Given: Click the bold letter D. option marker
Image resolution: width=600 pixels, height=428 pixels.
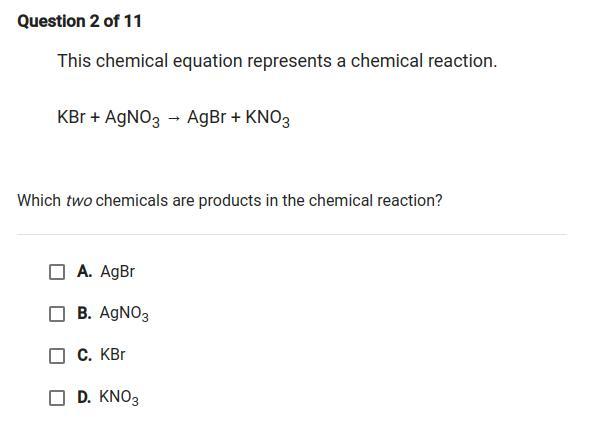Looking at the screenshot, I should point(84,397).
